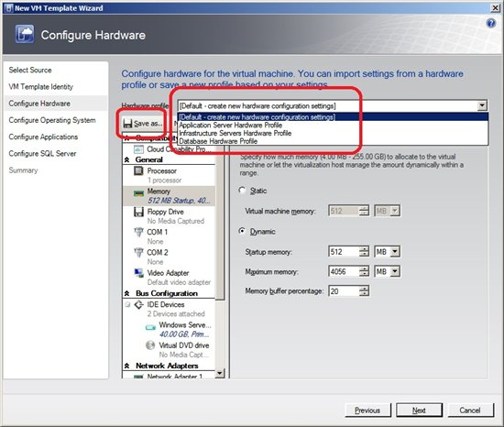Click the Maximum memory spinner arrows
504x427 pixels.
point(364,272)
